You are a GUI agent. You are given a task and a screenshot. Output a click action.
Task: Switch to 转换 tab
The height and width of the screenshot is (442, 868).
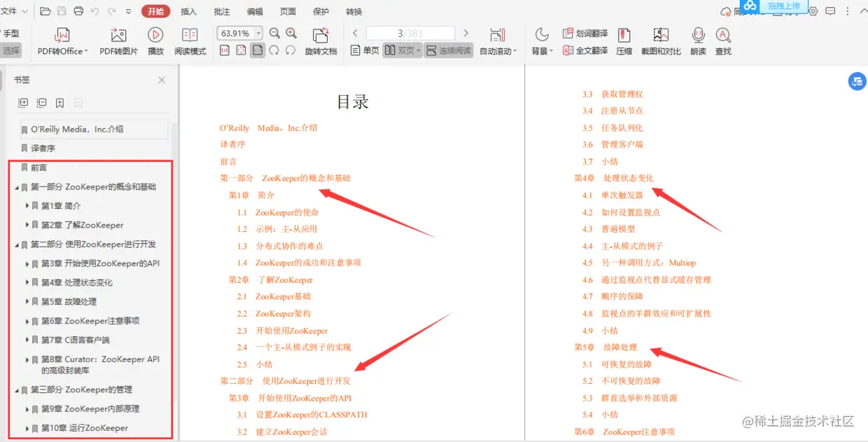coord(354,12)
